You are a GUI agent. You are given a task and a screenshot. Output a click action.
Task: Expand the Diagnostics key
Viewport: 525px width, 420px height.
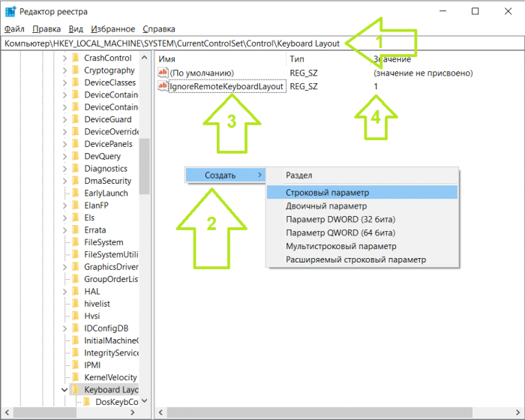64,169
